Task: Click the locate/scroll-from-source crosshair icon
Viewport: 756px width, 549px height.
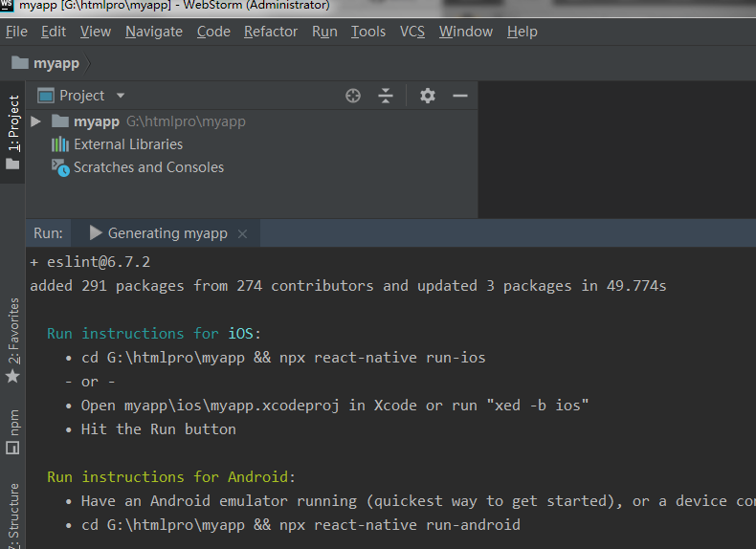Action: 353,96
